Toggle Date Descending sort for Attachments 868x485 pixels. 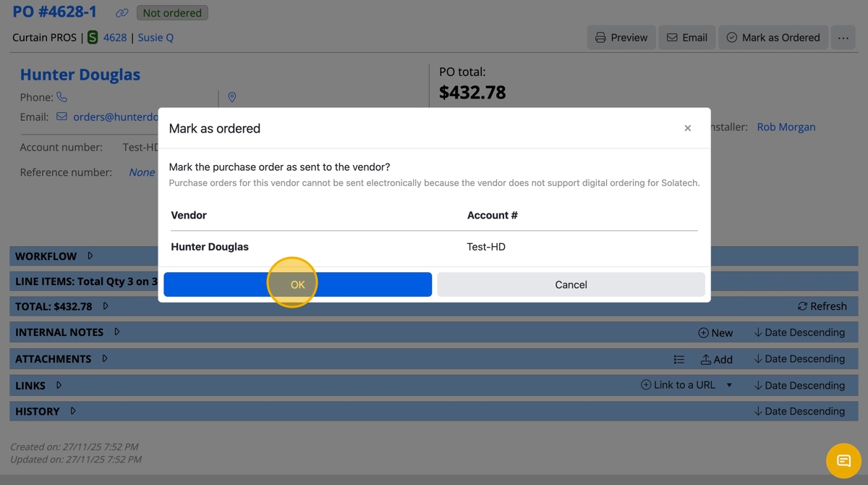click(799, 359)
